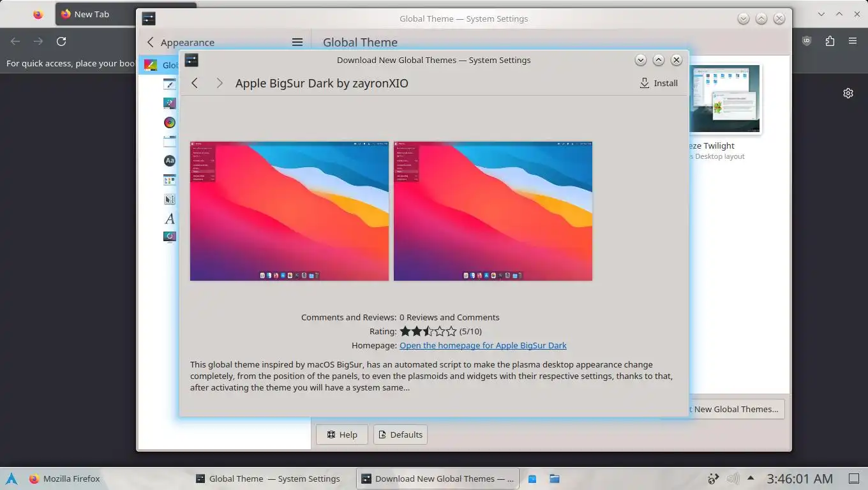Go forward with the right chevron in download dialog

tap(220, 83)
